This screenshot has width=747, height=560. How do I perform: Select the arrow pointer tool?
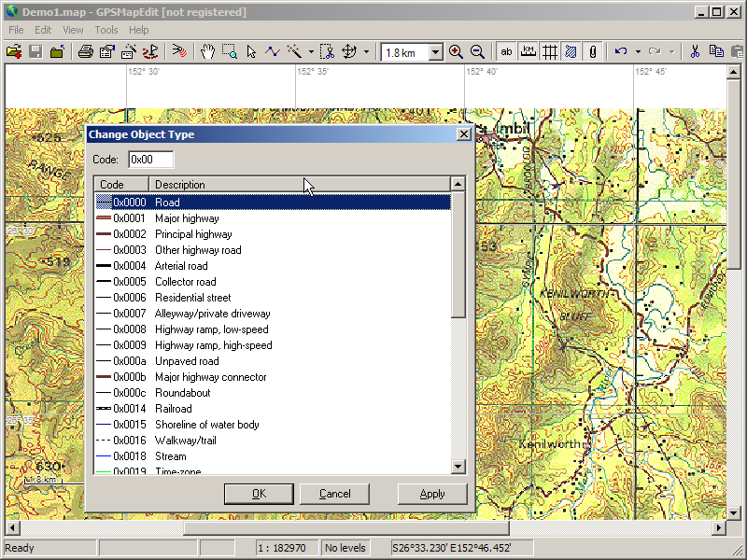(x=251, y=52)
